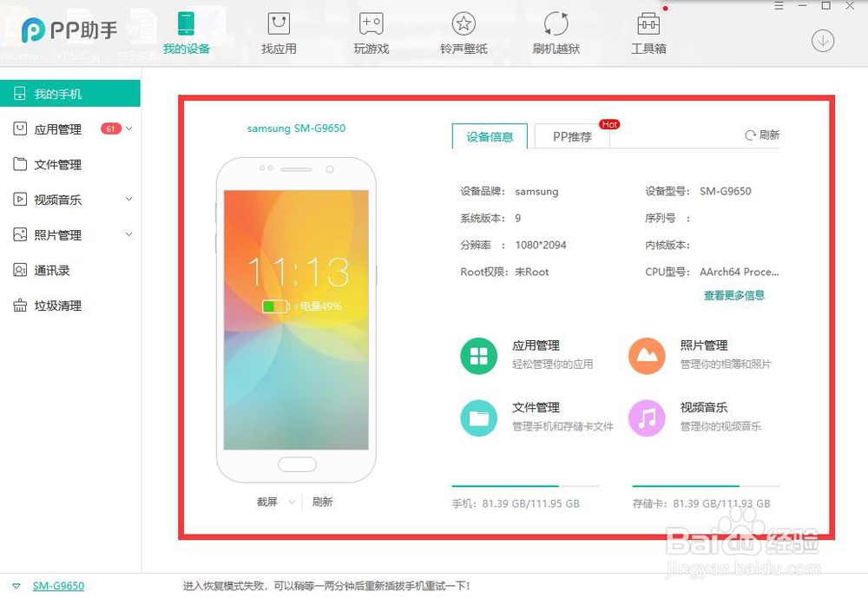The width and height of the screenshot is (868, 598).
Task: Click 刷新 in the device info header
Action: click(762, 135)
